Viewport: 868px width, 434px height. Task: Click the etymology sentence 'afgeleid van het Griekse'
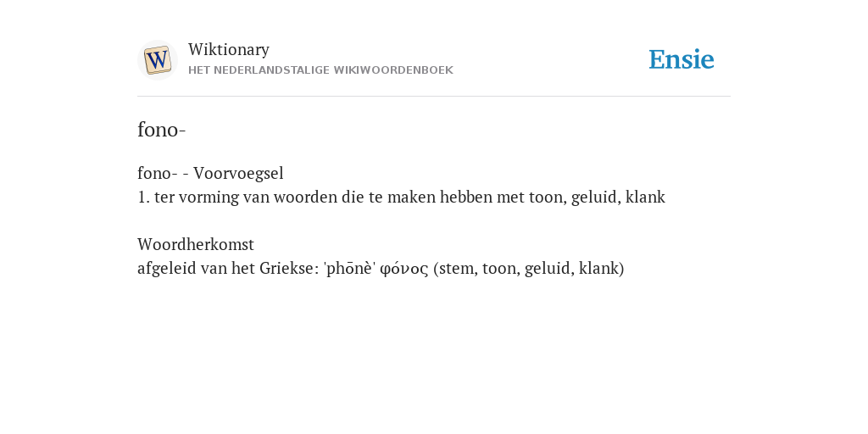click(x=228, y=269)
